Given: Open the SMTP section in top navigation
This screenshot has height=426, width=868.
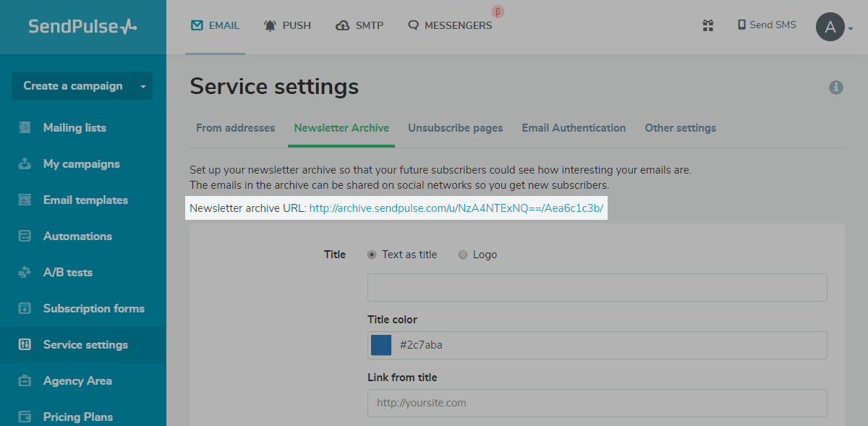Looking at the screenshot, I should click(x=359, y=25).
